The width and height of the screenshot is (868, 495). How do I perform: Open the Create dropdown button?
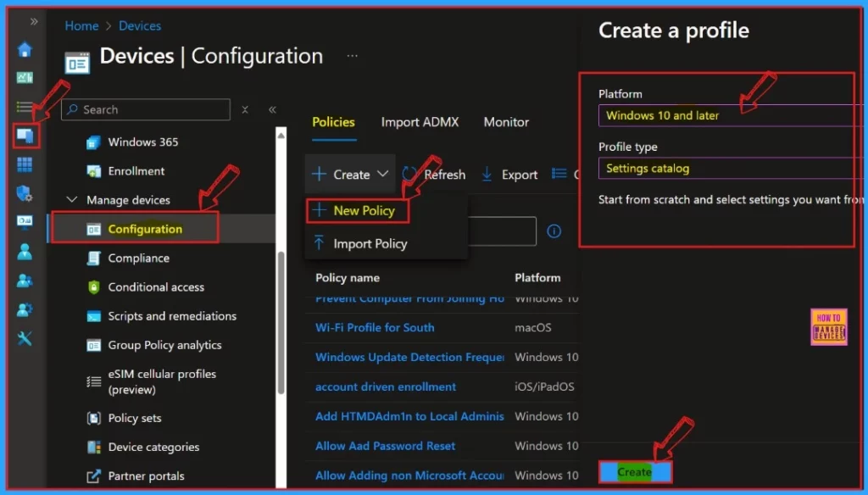click(x=350, y=175)
